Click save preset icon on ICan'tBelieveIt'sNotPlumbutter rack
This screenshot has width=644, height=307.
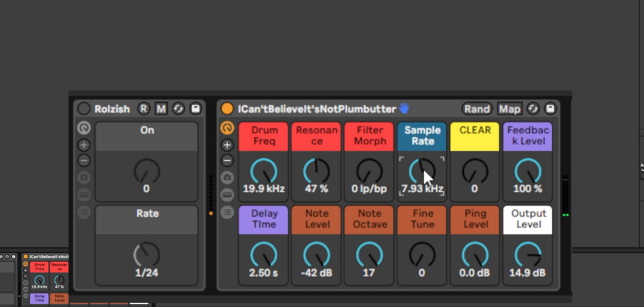(550, 108)
